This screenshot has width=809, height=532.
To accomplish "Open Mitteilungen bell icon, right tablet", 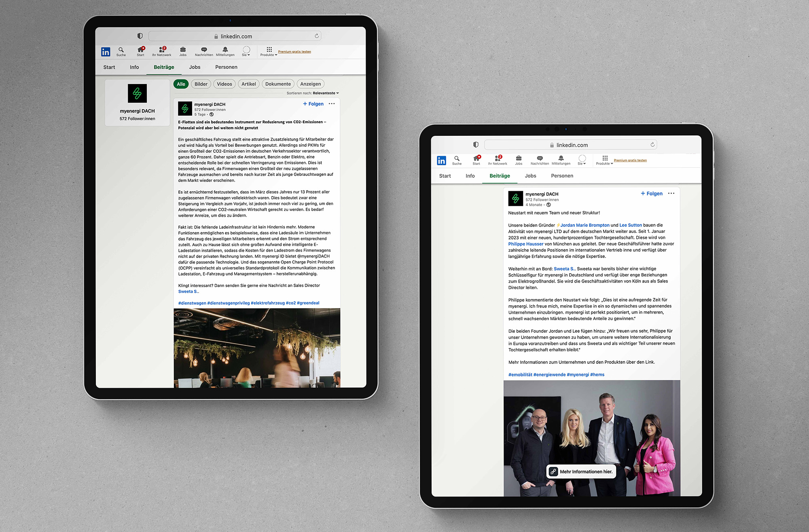I will (561, 160).
